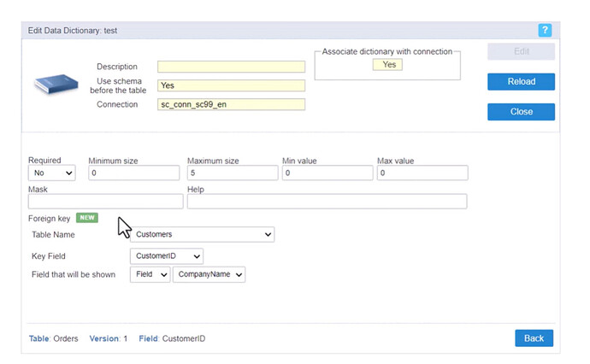Click the empty Mask text field

pyautogui.click(x=106, y=202)
